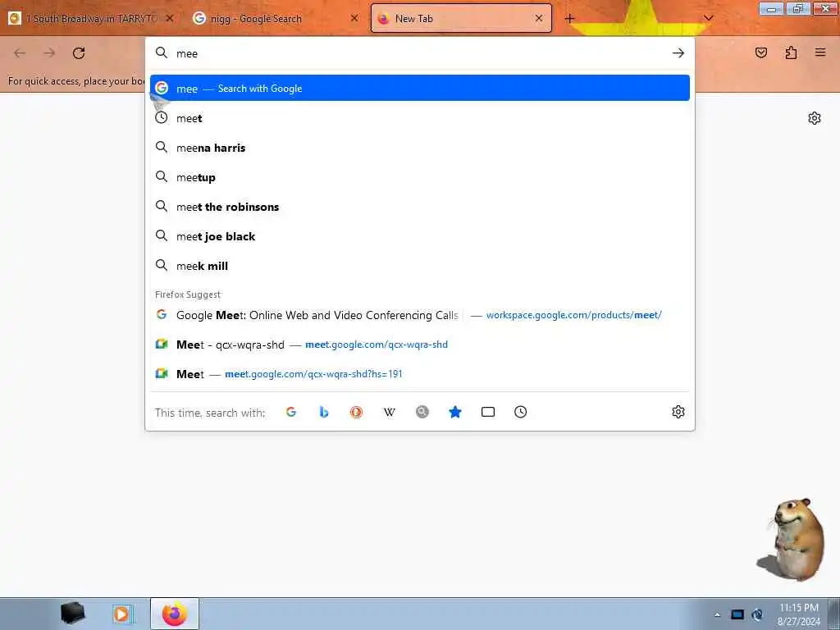Search this time with DuckDuckGo icon
Image resolution: width=840 pixels, height=630 pixels.
point(356,412)
